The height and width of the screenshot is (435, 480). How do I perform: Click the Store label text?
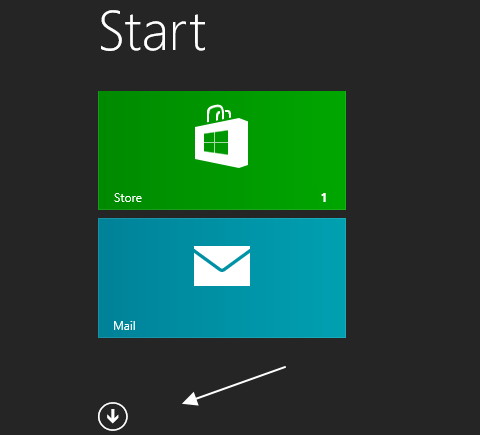pyautogui.click(x=128, y=198)
